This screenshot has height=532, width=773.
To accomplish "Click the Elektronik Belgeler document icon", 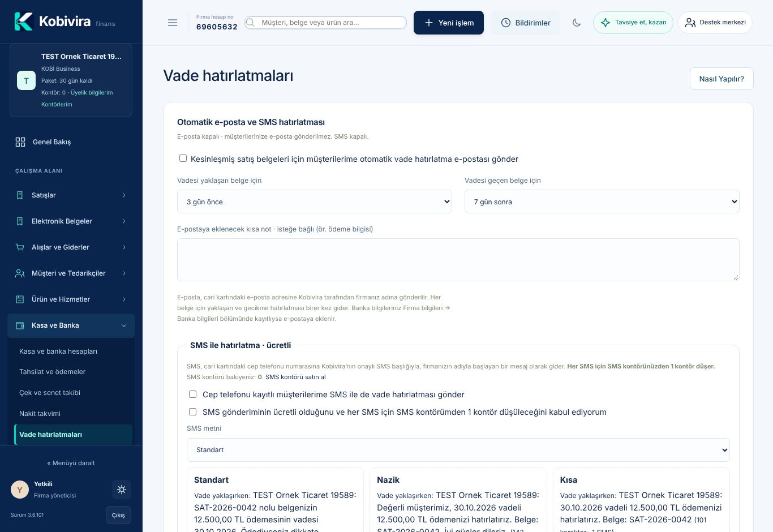I will 20,221.
